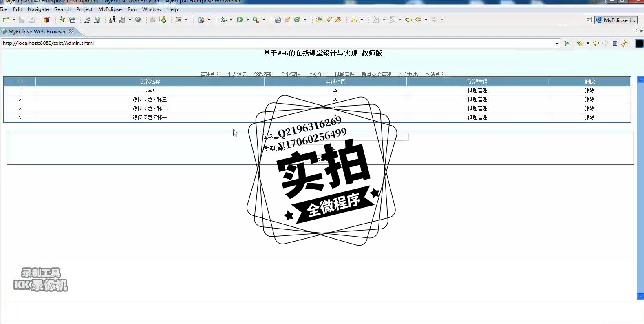Open the Search menu
This screenshot has width=644, height=324.
pyautogui.click(x=62, y=9)
